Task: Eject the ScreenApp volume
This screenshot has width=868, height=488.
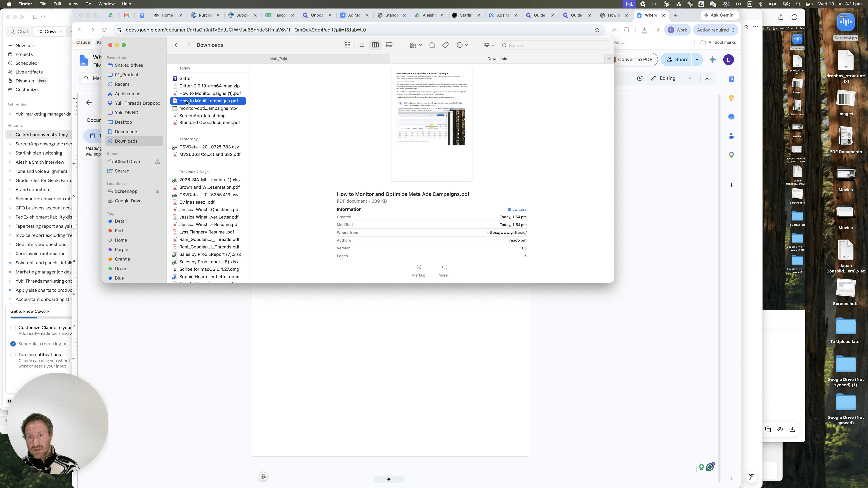Action: [x=157, y=191]
